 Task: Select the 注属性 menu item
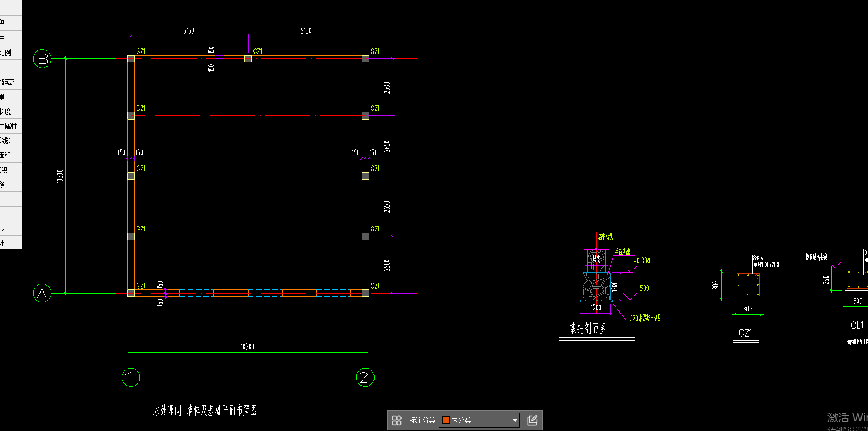[9, 126]
